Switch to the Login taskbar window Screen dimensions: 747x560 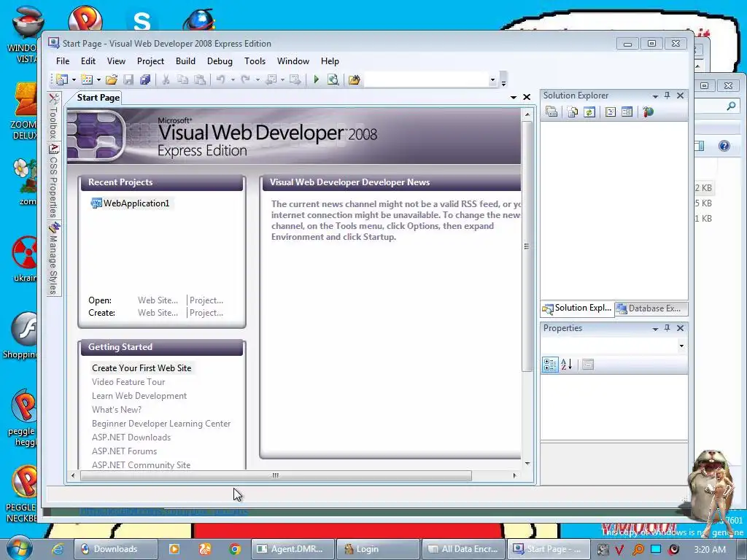(377, 549)
